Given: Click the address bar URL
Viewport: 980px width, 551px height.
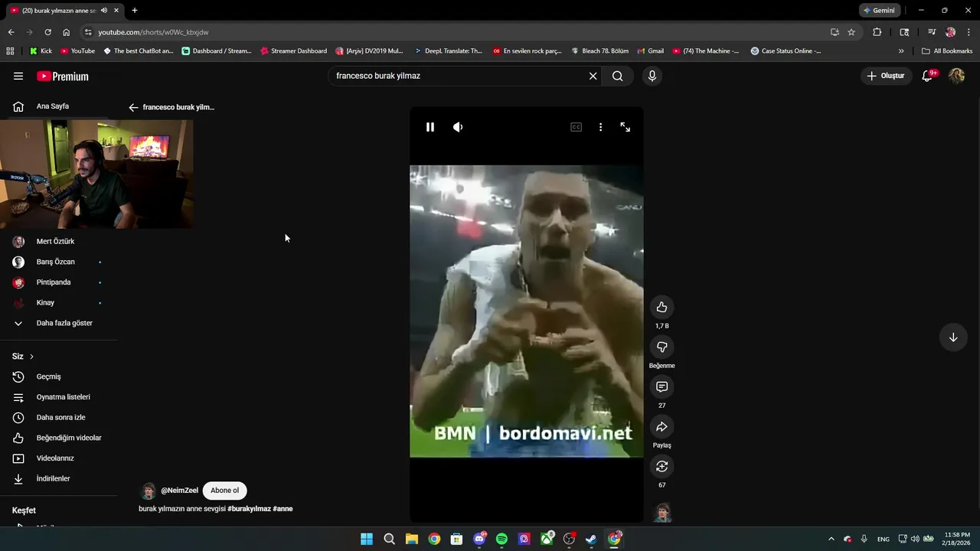Looking at the screenshot, I should tap(153, 32).
